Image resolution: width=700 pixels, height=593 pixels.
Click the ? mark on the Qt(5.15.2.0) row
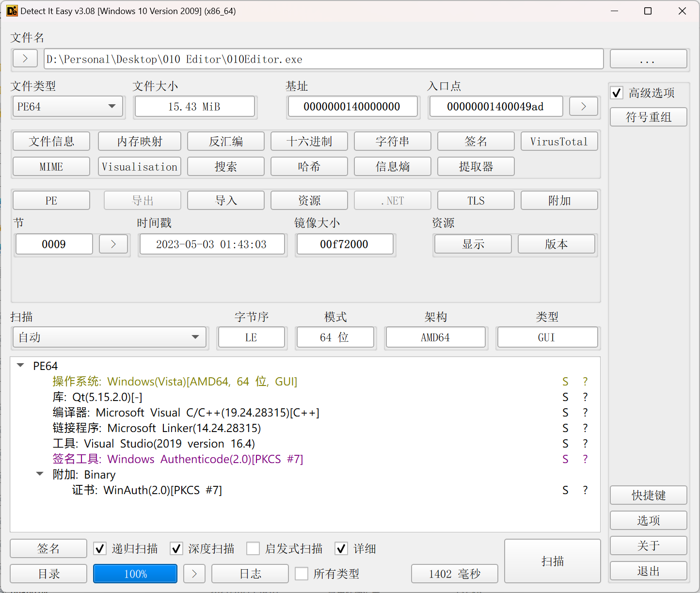click(585, 397)
